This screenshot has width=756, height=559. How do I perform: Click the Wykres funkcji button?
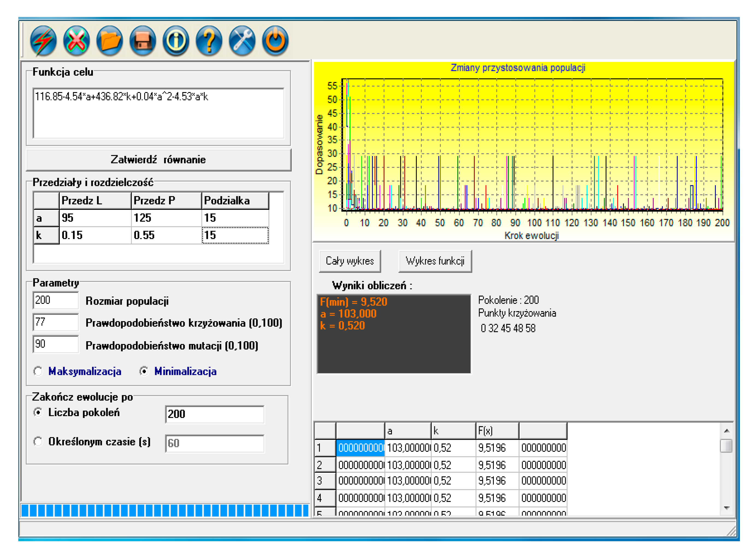coord(435,261)
